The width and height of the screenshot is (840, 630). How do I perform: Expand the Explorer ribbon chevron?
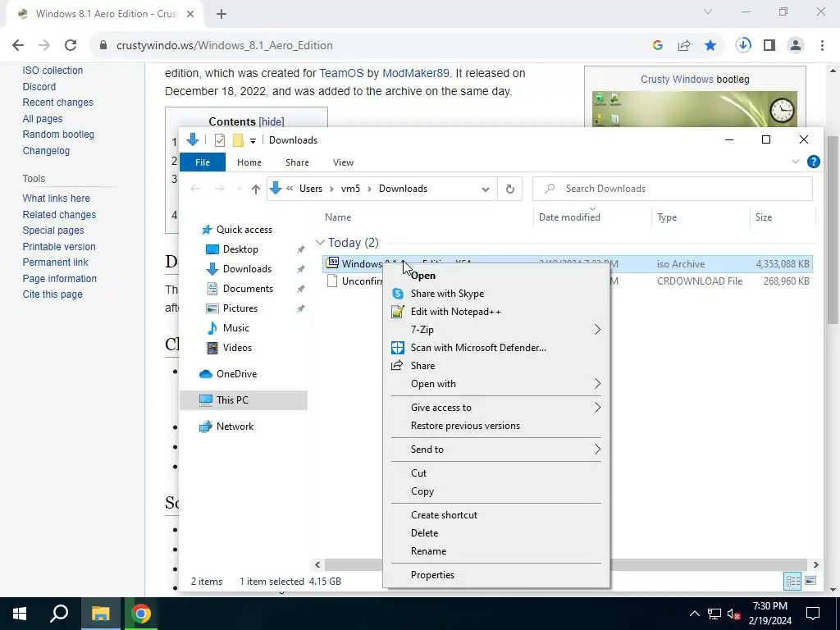(x=796, y=162)
